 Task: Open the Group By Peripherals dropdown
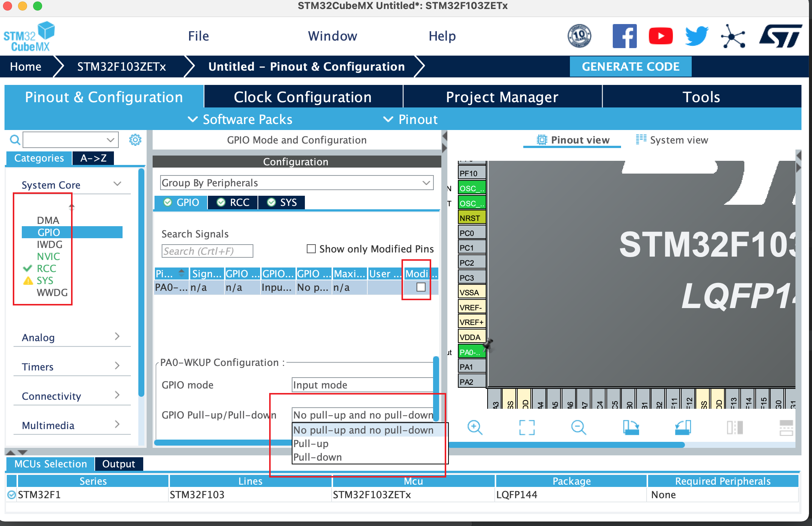tap(297, 183)
